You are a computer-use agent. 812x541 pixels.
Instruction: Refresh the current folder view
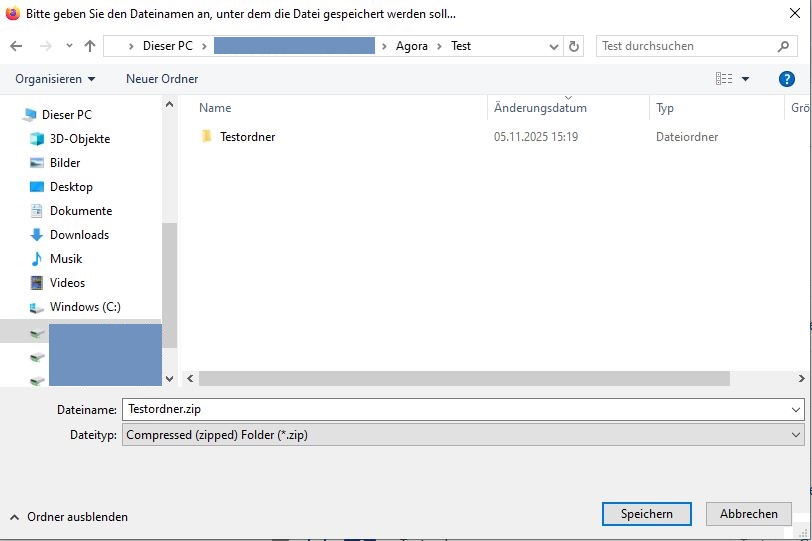tap(574, 46)
